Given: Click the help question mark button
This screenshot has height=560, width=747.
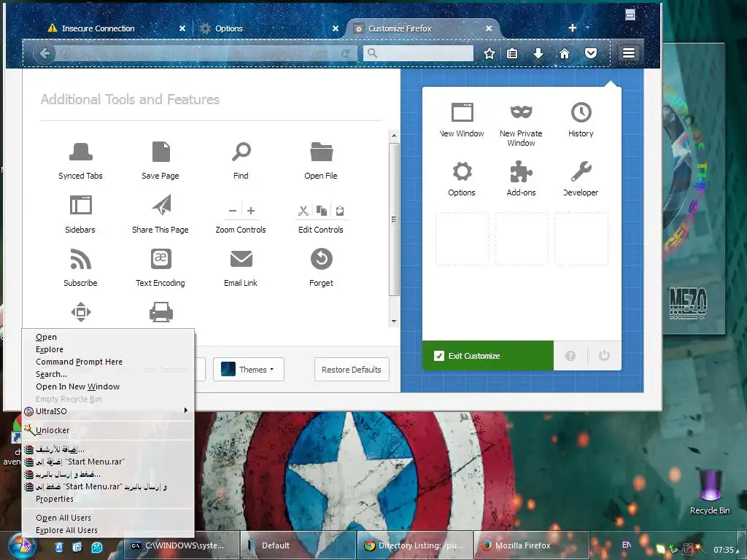Looking at the screenshot, I should click(570, 356).
